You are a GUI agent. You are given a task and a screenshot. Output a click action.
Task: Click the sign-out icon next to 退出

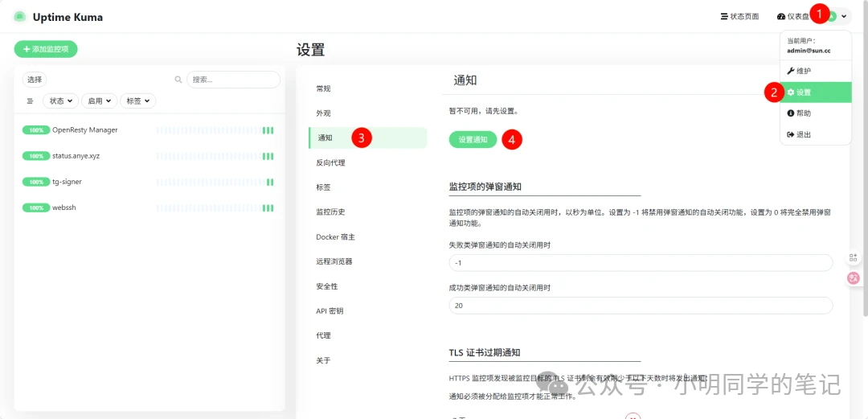tap(791, 134)
